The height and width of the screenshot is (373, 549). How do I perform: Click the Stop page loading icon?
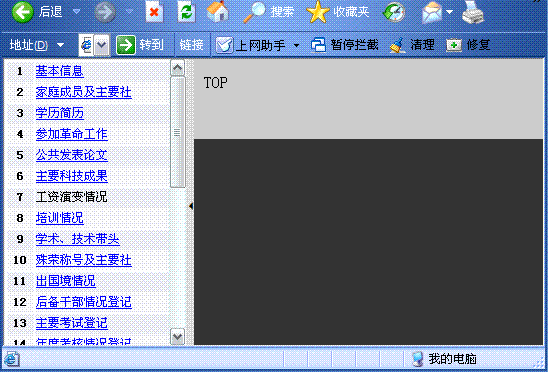pyautogui.click(x=154, y=12)
